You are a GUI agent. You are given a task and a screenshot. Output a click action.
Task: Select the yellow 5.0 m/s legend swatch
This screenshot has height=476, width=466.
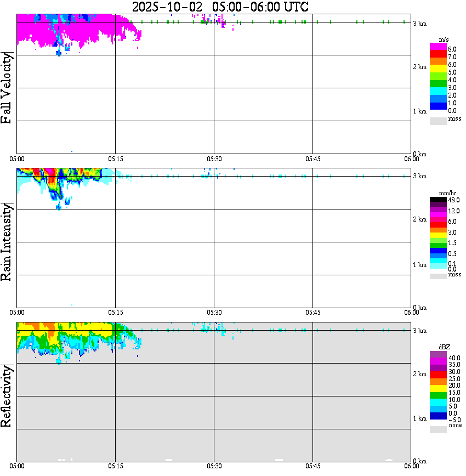click(438, 69)
